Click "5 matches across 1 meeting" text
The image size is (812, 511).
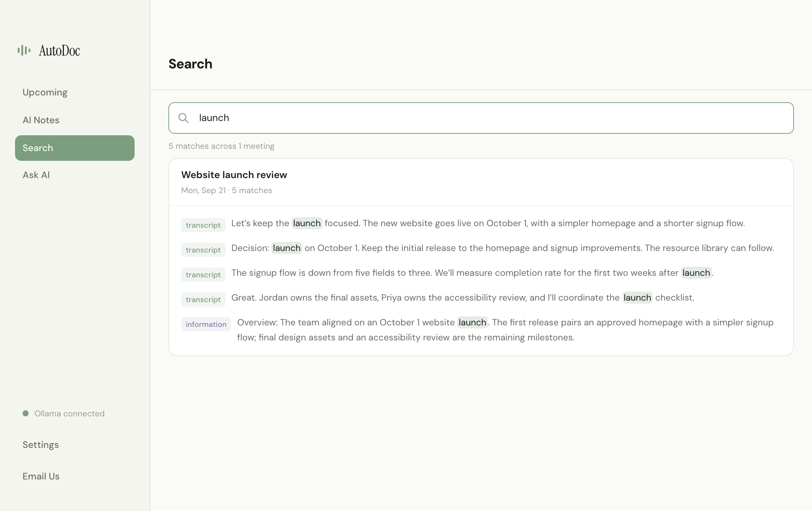(x=221, y=146)
